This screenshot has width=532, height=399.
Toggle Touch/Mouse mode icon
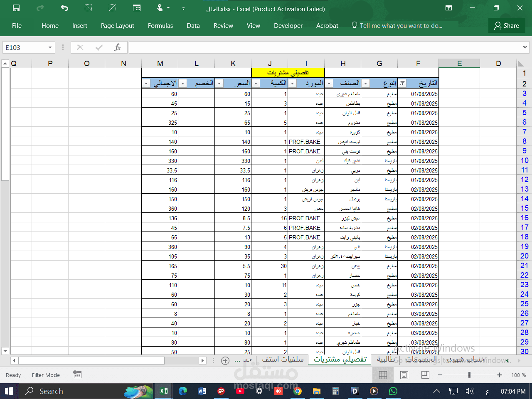[160, 8]
